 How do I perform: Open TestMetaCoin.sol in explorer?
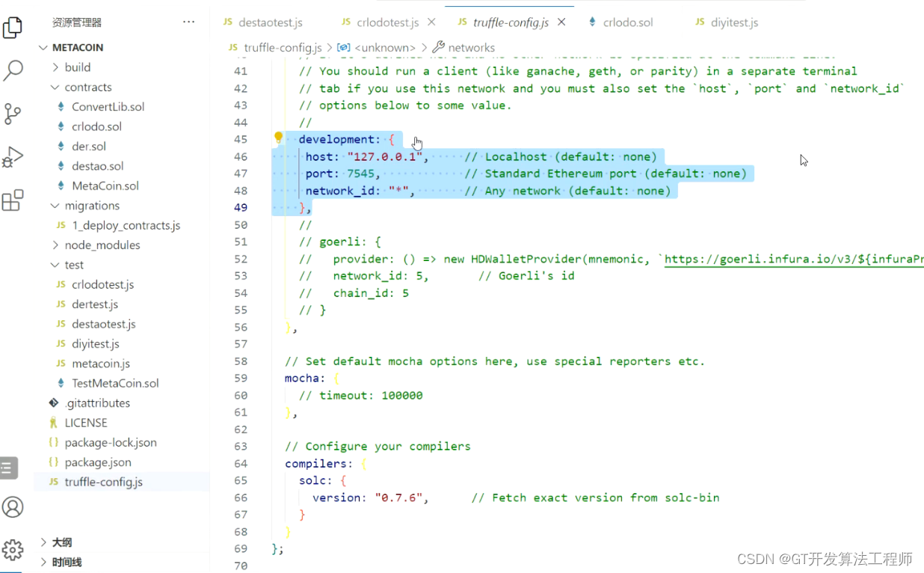tap(115, 383)
